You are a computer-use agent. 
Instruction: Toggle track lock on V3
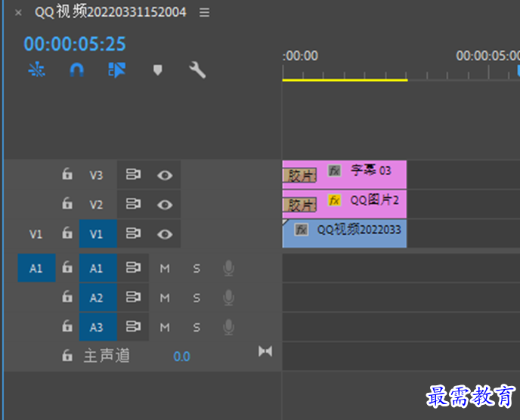[x=67, y=174]
